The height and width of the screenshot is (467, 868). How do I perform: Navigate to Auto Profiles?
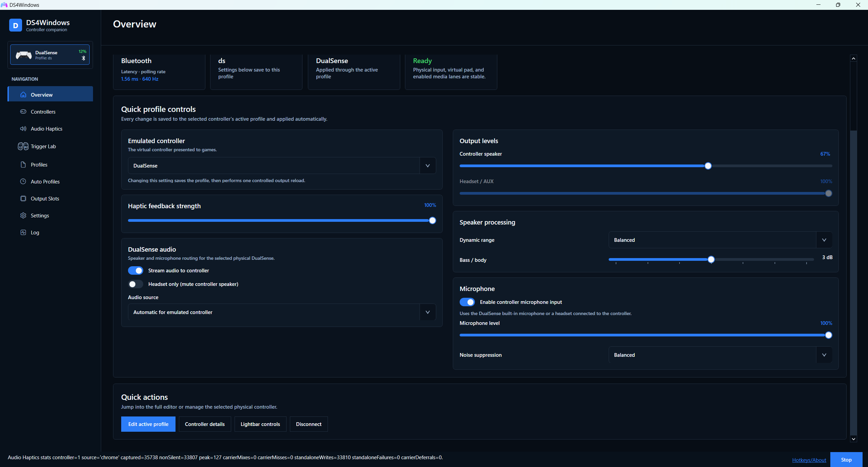(50, 182)
